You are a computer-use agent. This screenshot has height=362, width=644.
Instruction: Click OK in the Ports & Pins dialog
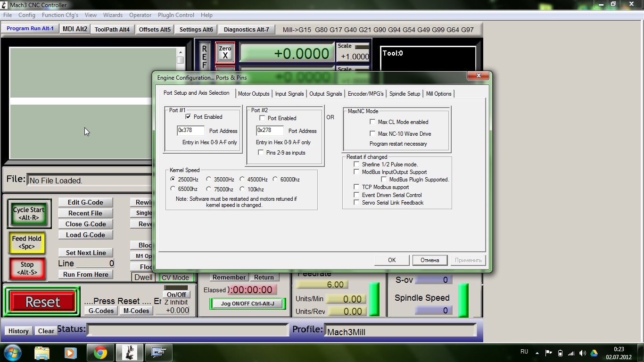tap(392, 260)
